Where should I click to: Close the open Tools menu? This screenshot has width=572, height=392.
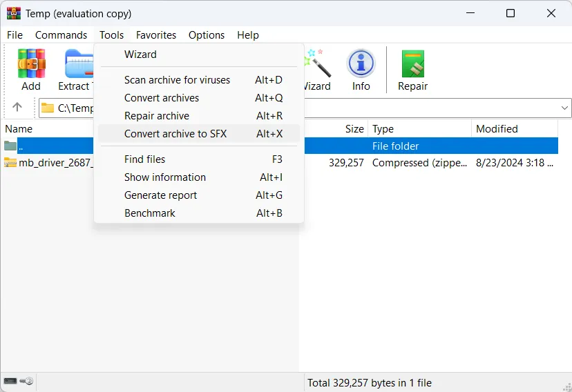pos(112,35)
